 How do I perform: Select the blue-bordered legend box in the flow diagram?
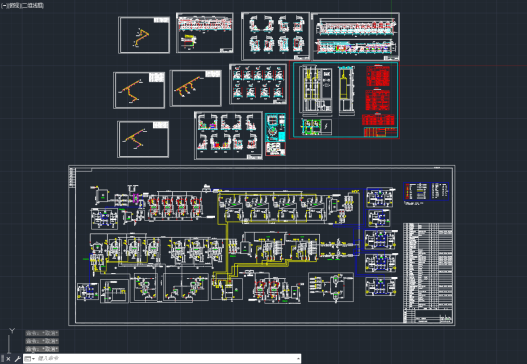[426, 192]
